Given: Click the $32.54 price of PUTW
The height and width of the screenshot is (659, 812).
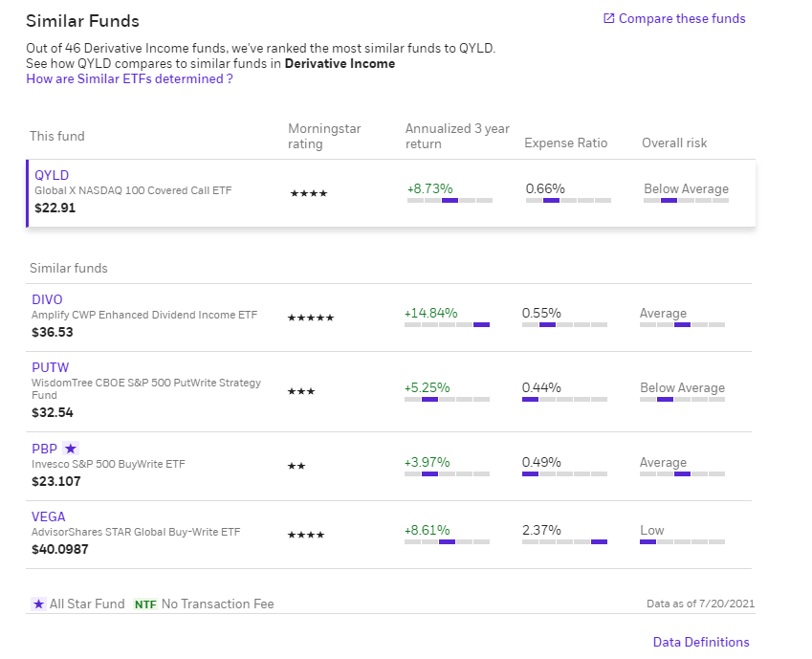Looking at the screenshot, I should click(53, 412).
